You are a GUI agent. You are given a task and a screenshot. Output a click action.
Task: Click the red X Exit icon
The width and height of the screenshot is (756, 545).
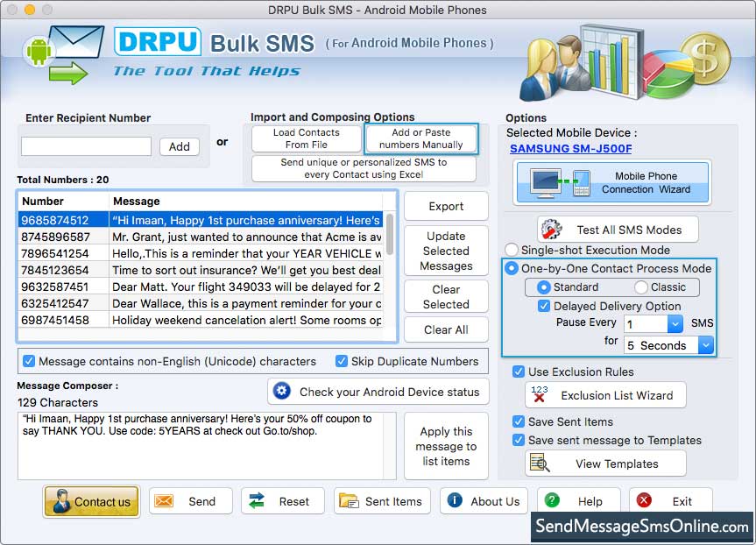click(644, 500)
